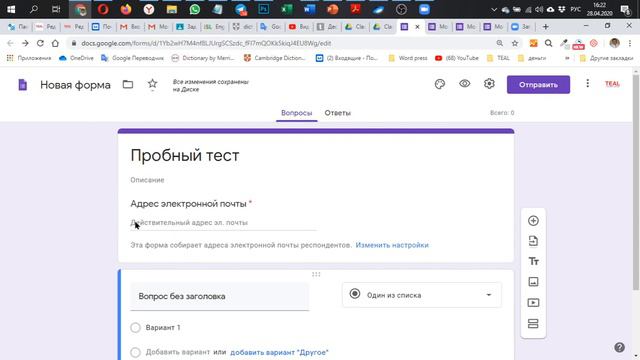The height and width of the screenshot is (360, 640).
Task: Open WhatsApp from the taskbar
Action: tap(195, 9)
